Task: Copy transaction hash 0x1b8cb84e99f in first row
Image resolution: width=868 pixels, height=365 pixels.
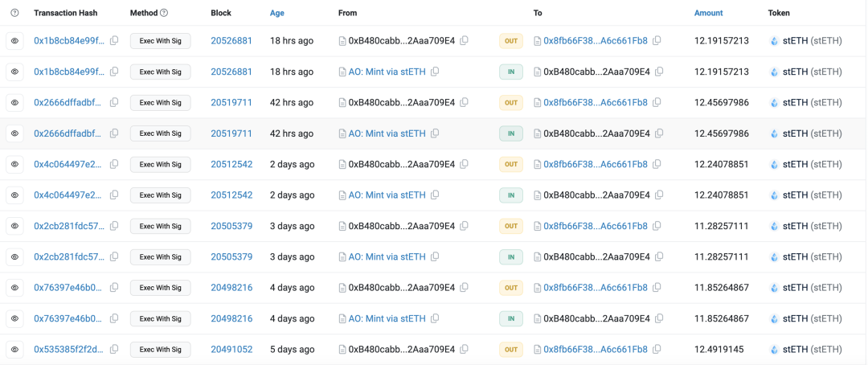Action: coord(114,41)
